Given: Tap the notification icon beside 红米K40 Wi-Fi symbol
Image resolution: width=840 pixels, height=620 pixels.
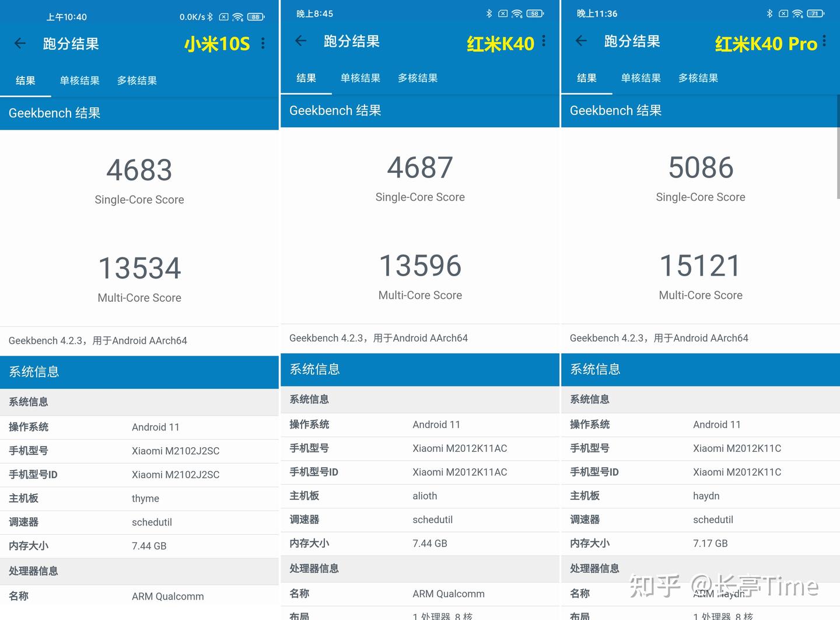Looking at the screenshot, I should 503,13.
